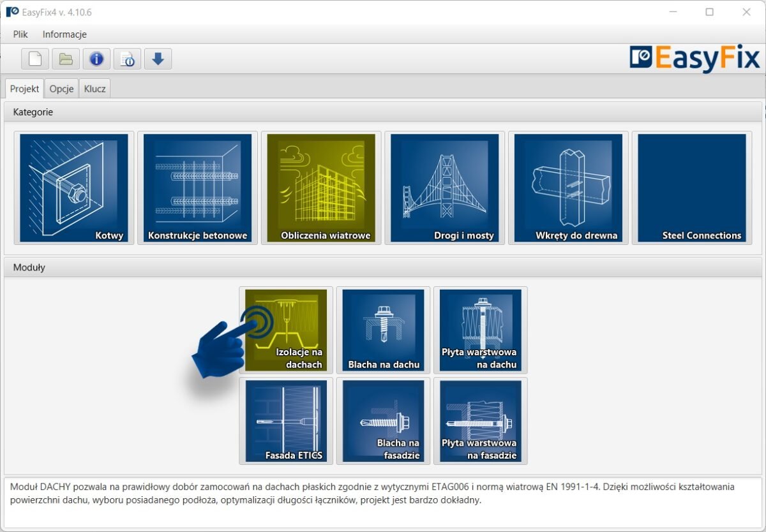Open the document info toolbar icon
766x532 pixels.
pyautogui.click(x=127, y=59)
